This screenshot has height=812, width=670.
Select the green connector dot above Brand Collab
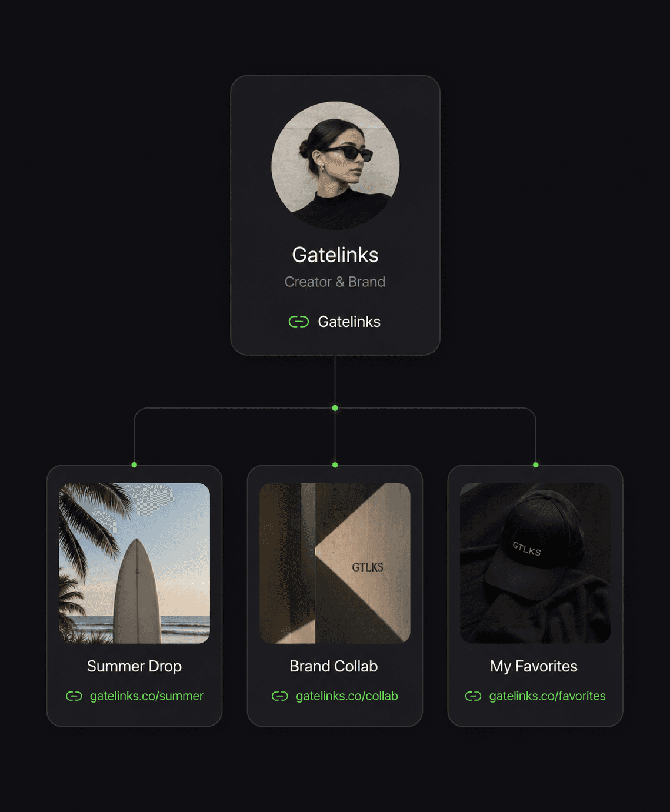coord(335,465)
